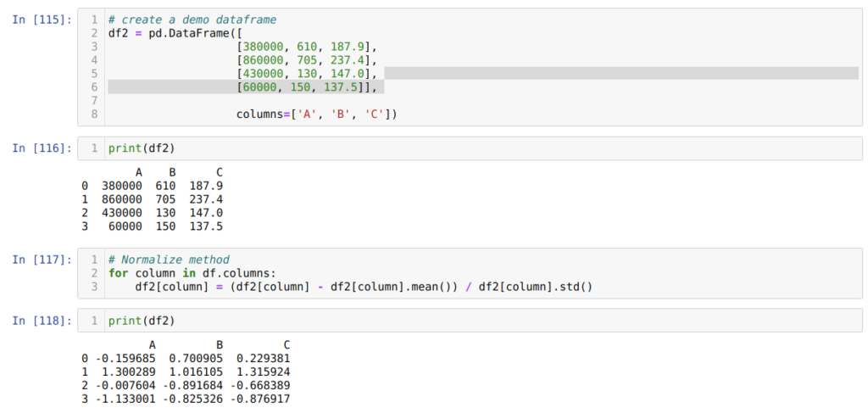Click the In [115] cell prompt
868x419 pixels.
click(42, 19)
